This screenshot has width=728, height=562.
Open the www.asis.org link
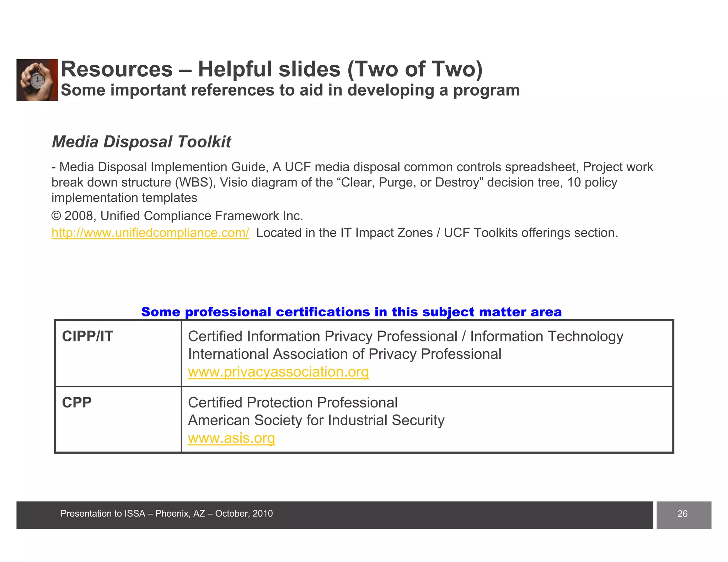pyautogui.click(x=231, y=438)
